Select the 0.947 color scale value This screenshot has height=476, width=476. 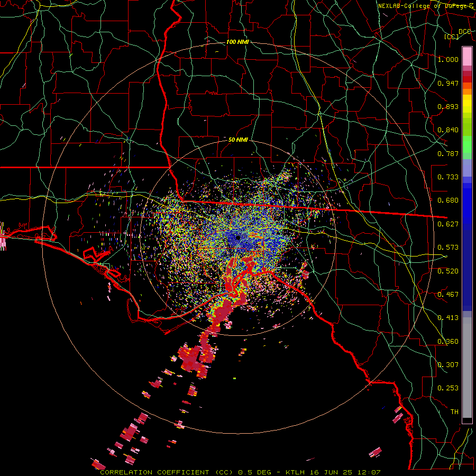448,83
